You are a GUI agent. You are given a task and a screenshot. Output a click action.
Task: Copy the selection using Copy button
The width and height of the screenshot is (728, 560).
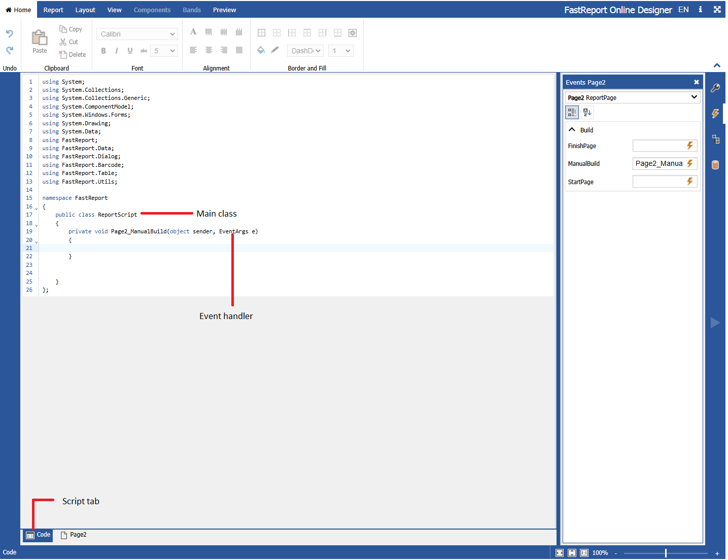[x=71, y=29]
